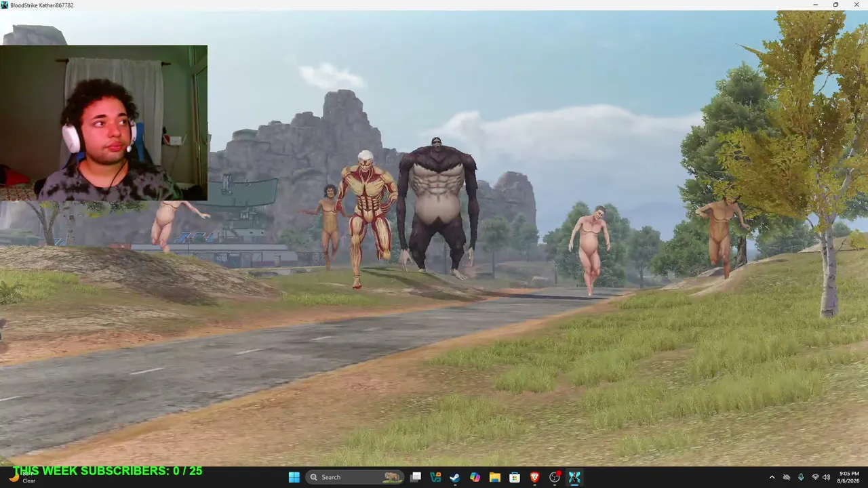Open Brave browser from the taskbar

pyautogui.click(x=534, y=477)
